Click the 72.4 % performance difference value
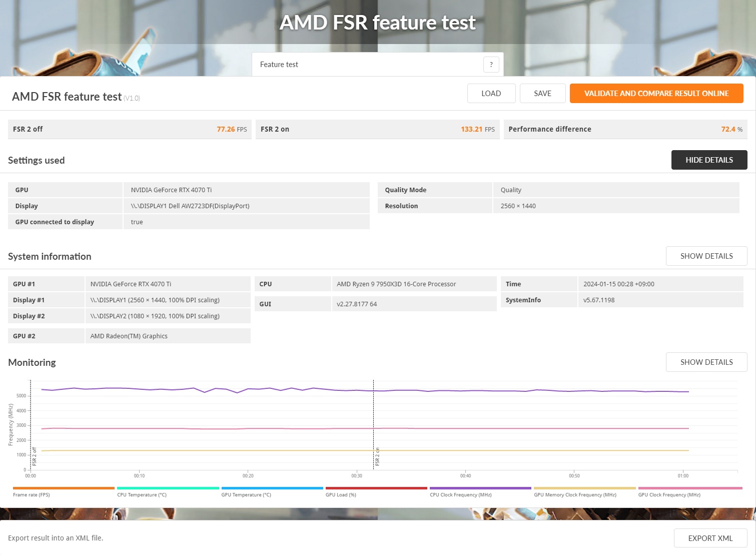Image resolution: width=756 pixels, height=555 pixels. [731, 129]
